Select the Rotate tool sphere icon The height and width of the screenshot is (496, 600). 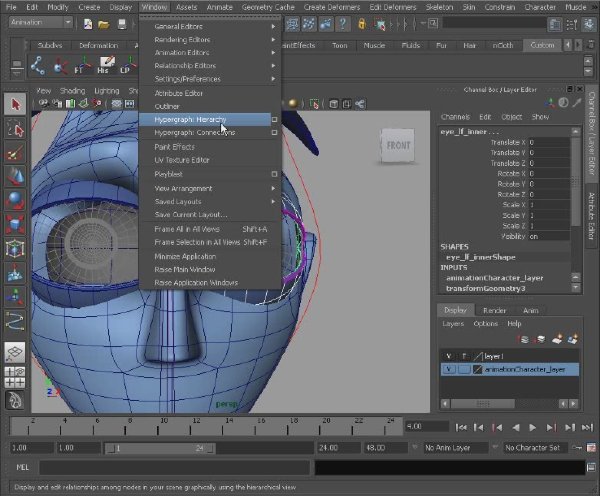point(15,201)
